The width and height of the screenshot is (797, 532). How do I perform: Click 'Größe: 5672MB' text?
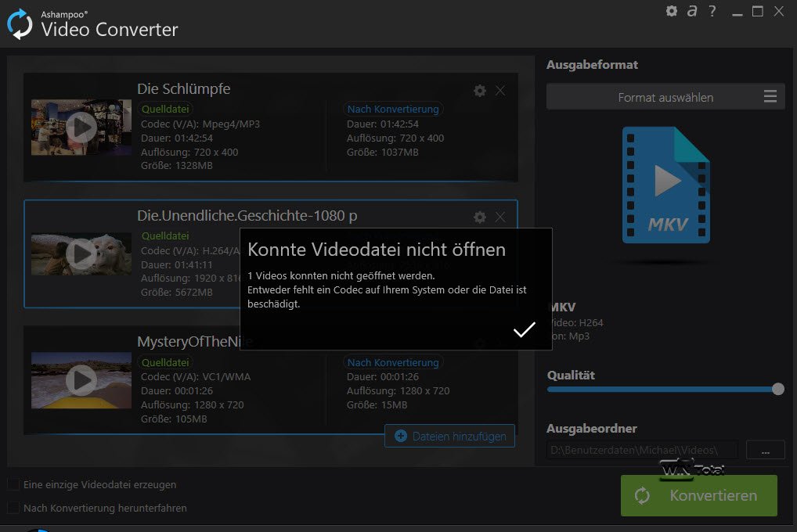176,292
